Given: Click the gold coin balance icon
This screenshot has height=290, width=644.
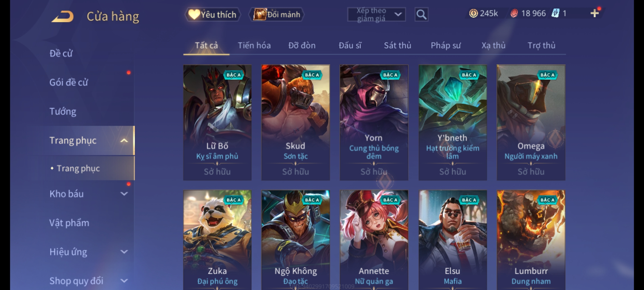Looking at the screenshot, I should click(x=473, y=13).
